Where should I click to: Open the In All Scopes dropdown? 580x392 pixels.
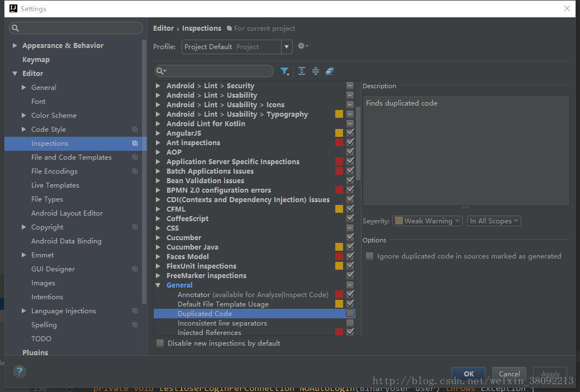click(x=494, y=221)
